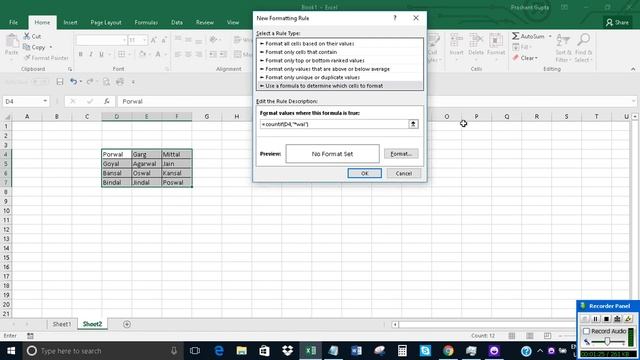Screen dimensions: 640x360
Task: Add a new sheet with plus icon
Action: tap(127, 324)
